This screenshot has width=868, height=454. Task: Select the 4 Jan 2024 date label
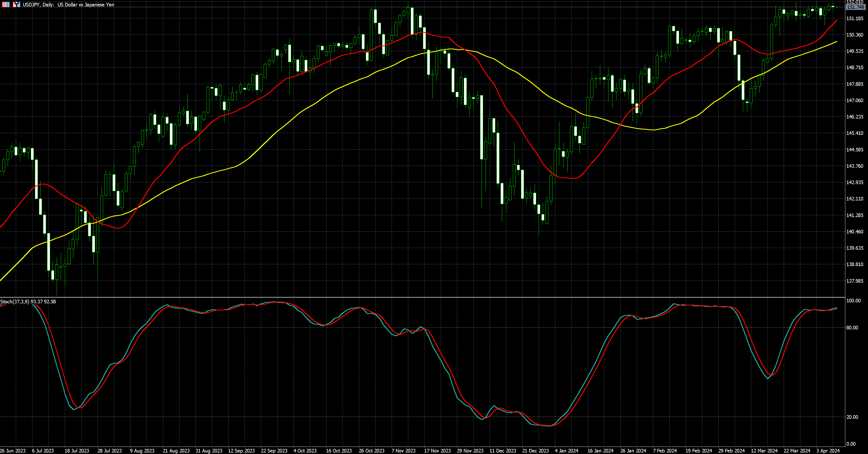point(566,451)
